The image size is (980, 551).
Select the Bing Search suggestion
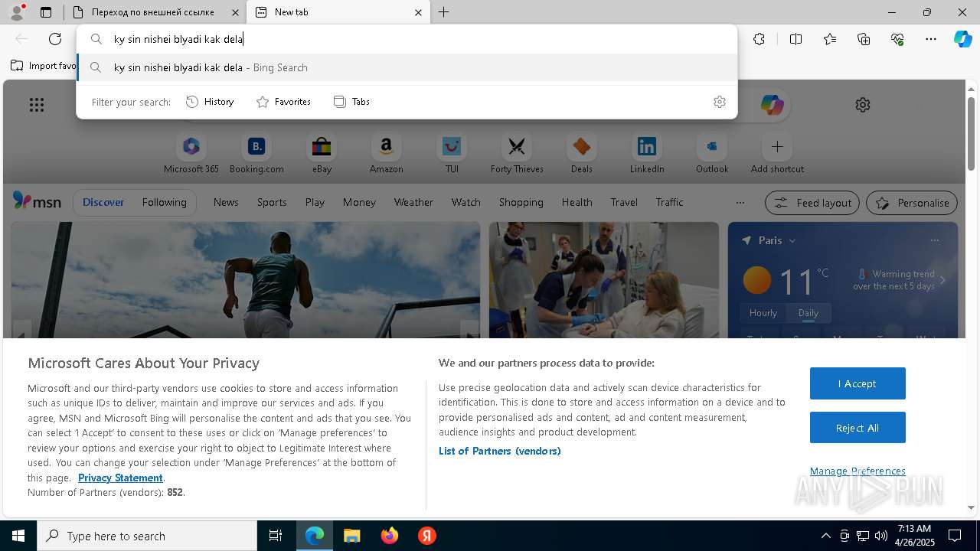click(x=407, y=67)
